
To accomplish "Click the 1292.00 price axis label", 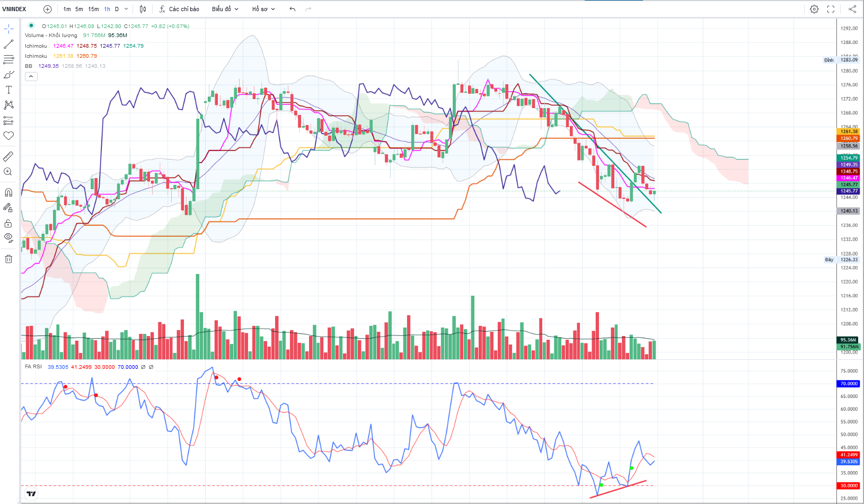I will click(x=849, y=29).
